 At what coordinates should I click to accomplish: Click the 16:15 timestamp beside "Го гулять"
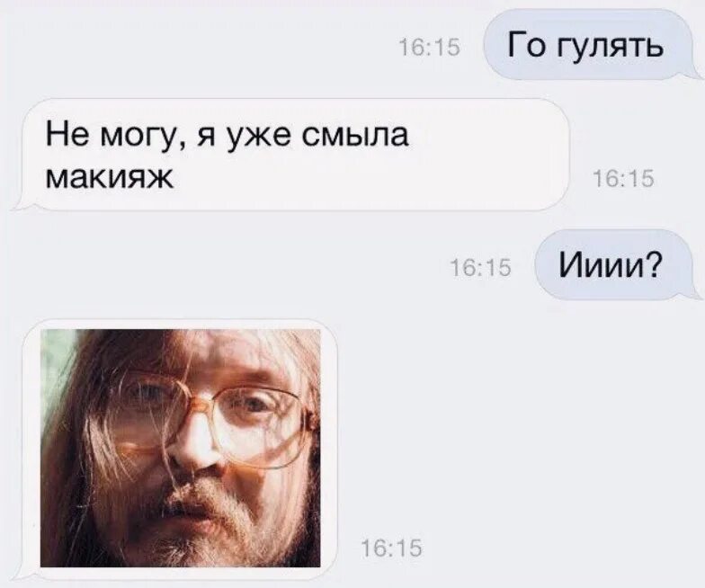(430, 48)
